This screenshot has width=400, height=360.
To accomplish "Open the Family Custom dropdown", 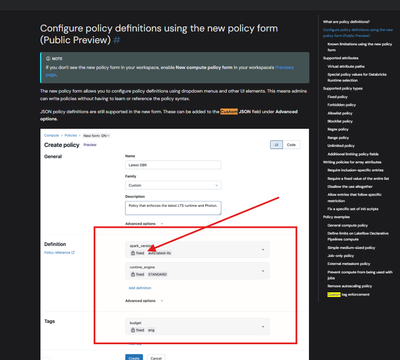I will point(173,185).
